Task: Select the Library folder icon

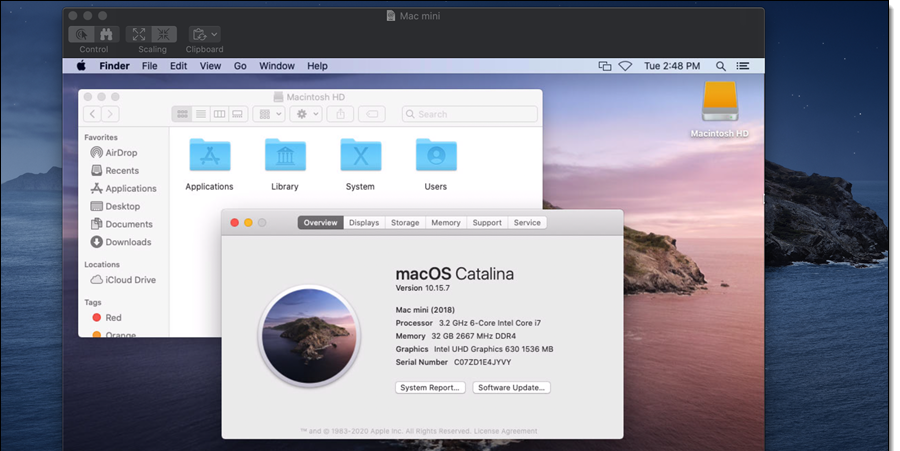Action: [285, 155]
